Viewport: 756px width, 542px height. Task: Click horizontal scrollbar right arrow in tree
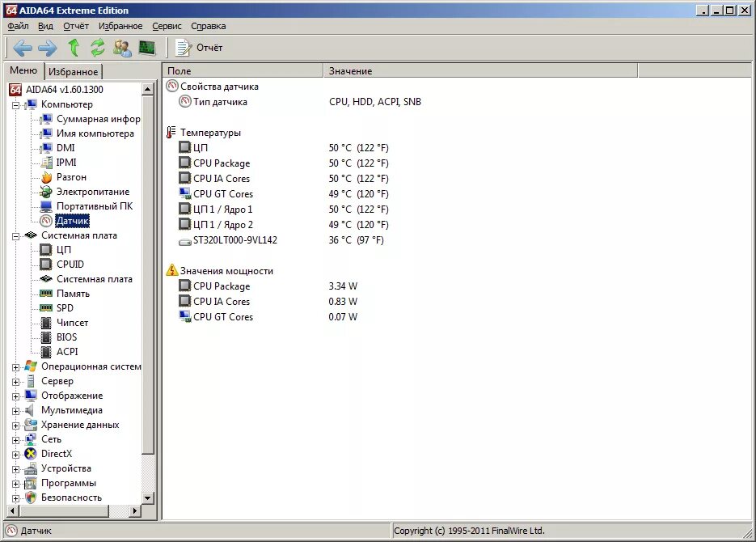point(135,510)
